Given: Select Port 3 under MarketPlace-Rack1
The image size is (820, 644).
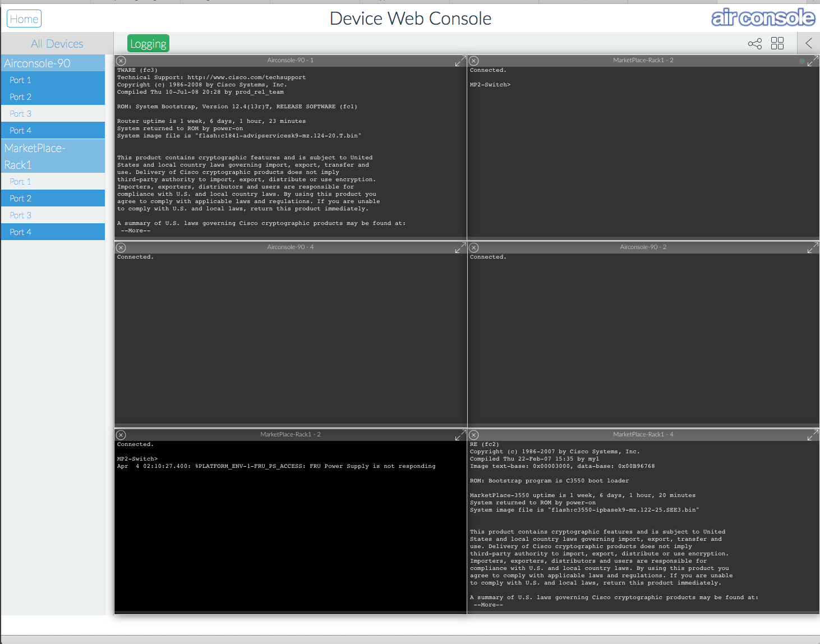Looking at the screenshot, I should click(53, 215).
